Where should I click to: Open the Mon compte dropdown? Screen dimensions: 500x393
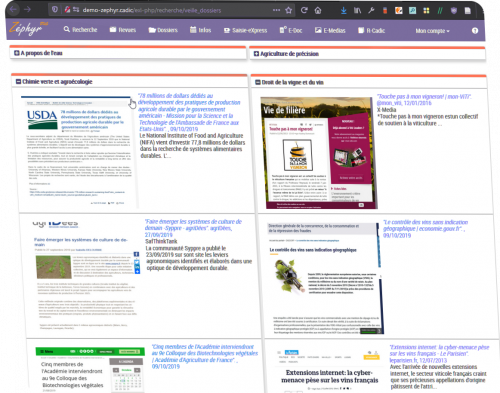[432, 31]
